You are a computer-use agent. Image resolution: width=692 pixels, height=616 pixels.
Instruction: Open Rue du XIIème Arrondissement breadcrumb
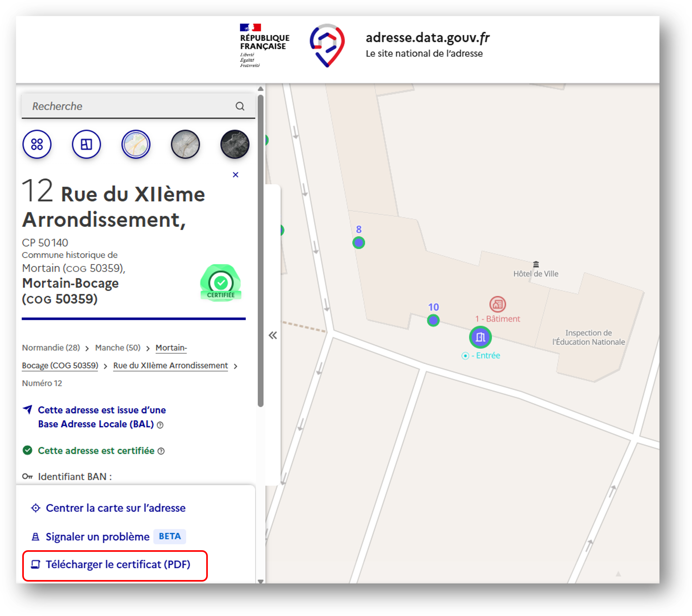[170, 366]
